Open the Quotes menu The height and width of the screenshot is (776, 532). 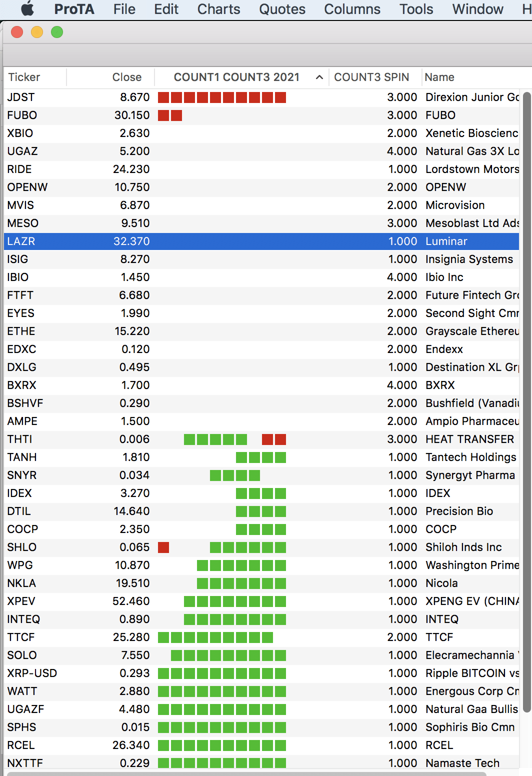(x=282, y=9)
